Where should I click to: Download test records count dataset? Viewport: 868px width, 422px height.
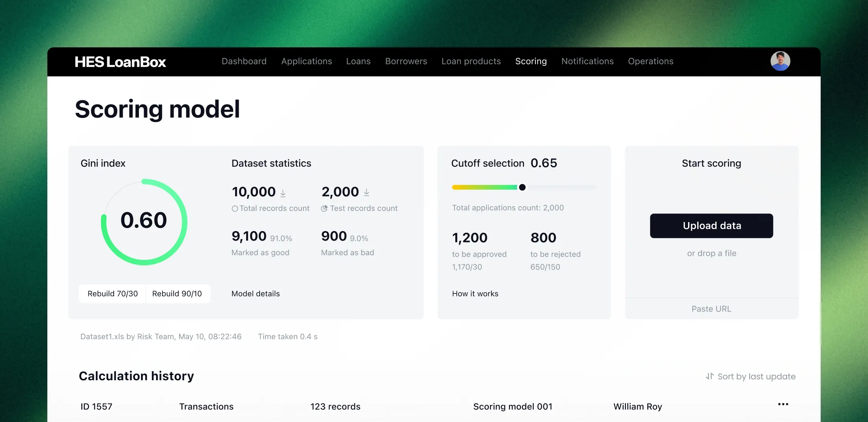tap(367, 192)
